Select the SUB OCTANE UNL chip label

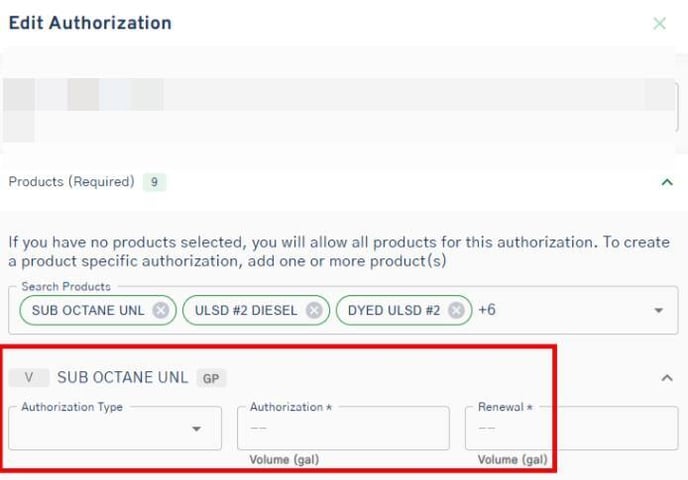click(89, 311)
